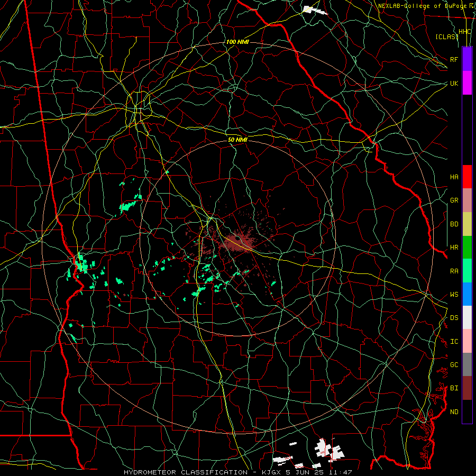Click the RA legend label
Image resolution: width=476 pixels, height=476 pixels.
[454, 271]
